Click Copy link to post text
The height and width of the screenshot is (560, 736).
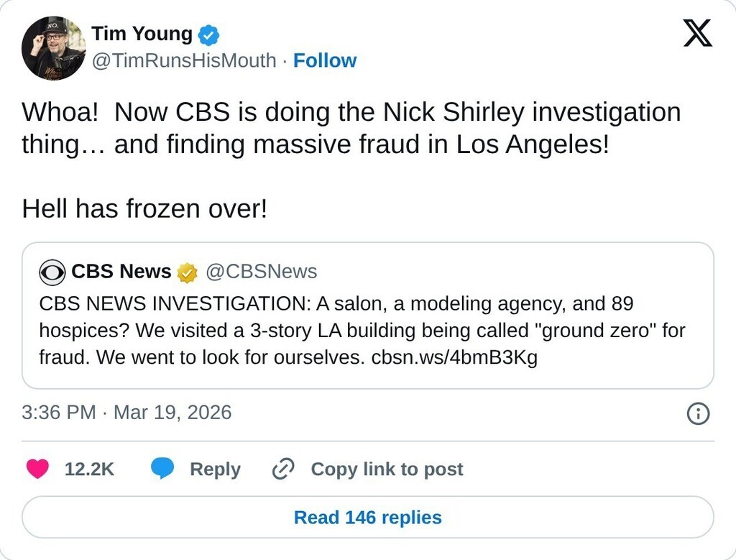tap(387, 469)
